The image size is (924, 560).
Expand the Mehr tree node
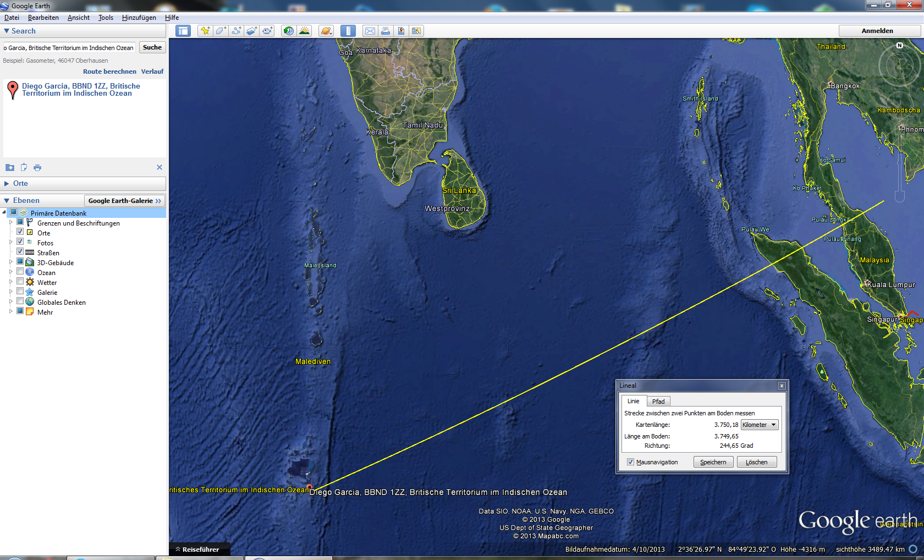coord(10,312)
